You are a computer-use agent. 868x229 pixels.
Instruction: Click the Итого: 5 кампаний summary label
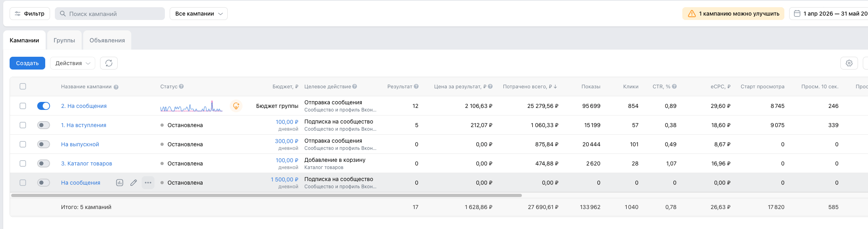[86, 207]
